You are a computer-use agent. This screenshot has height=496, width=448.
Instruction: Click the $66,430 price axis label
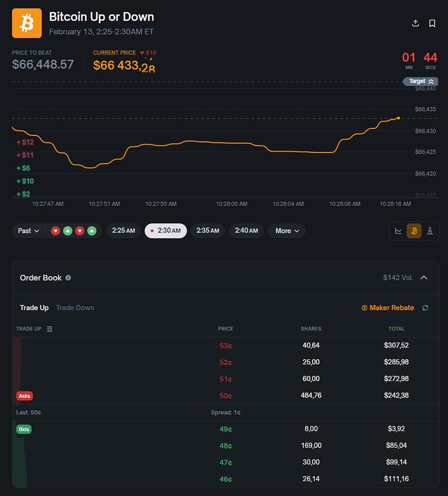coord(425,131)
